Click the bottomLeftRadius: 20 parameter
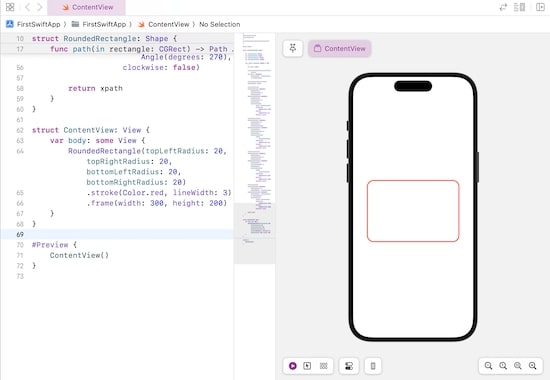 coord(134,172)
